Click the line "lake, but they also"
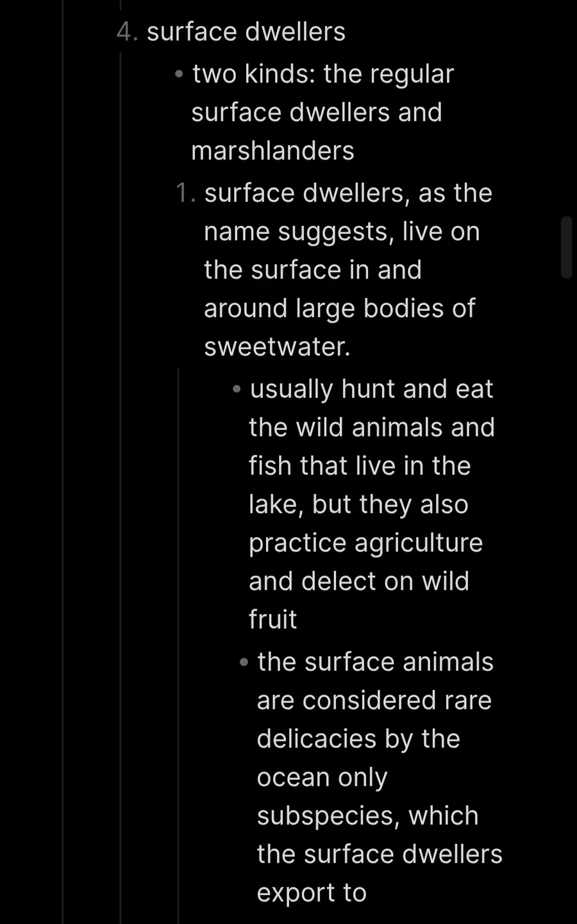This screenshot has width=577, height=924. (x=358, y=504)
